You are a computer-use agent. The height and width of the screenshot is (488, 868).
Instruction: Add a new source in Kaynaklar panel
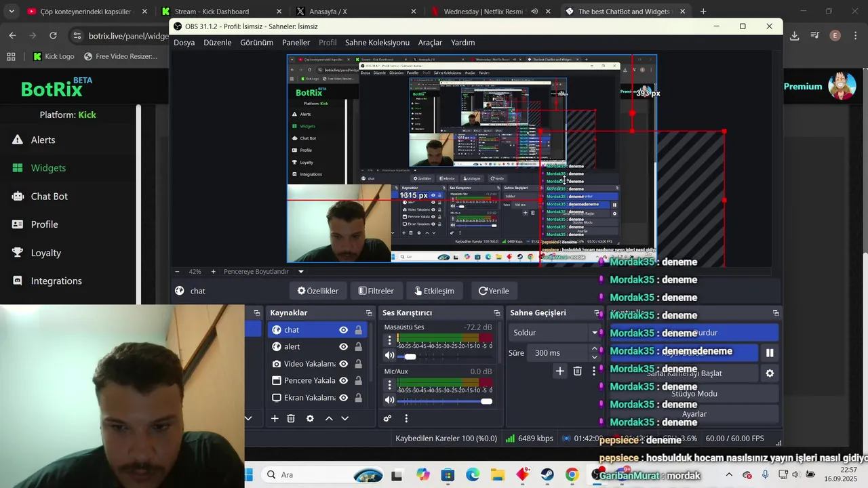click(275, 418)
